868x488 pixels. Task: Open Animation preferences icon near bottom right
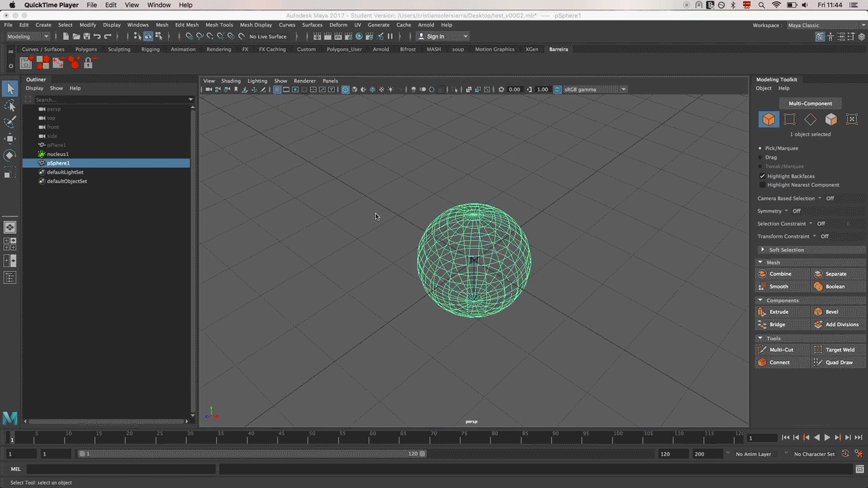click(859, 453)
